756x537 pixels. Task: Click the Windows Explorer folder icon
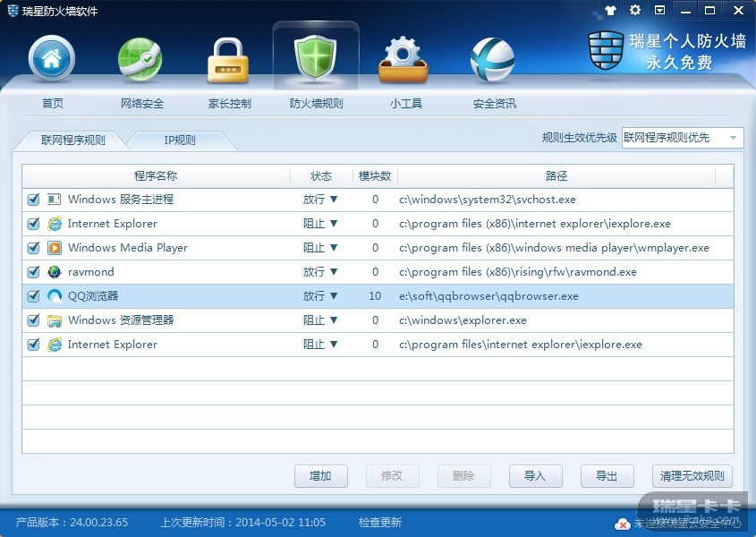[55, 320]
